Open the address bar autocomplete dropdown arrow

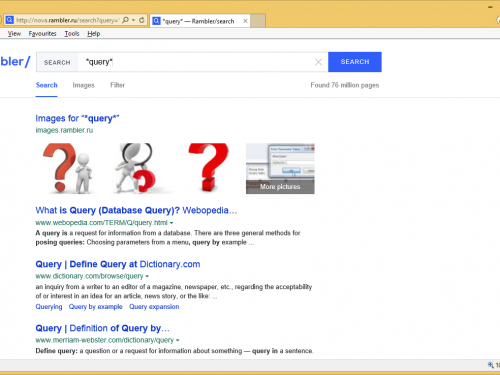[x=133, y=20]
